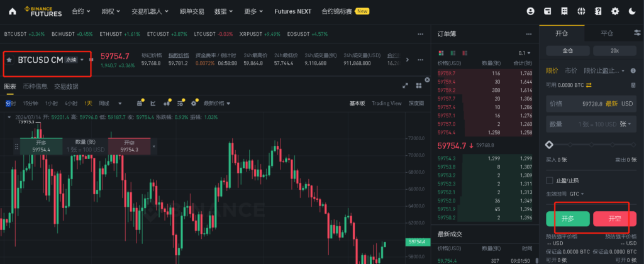This screenshot has height=264, width=644.
Task: Open the user account profile icon
Action: 530,11
